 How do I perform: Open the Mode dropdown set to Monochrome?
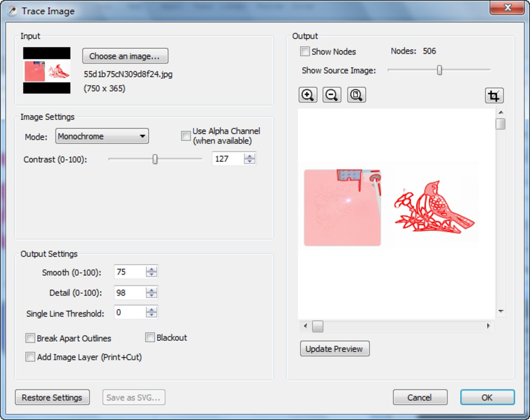pos(102,136)
